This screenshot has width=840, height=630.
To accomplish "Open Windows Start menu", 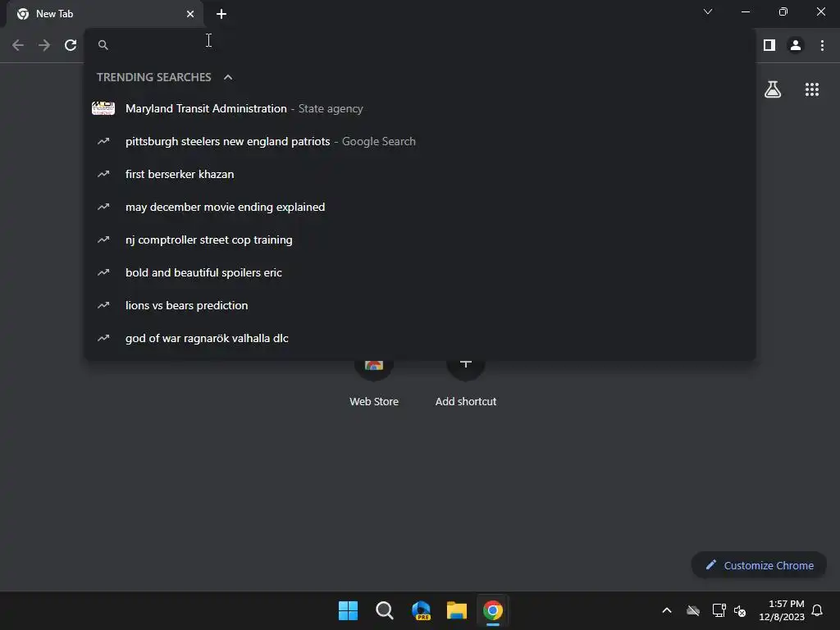I will [x=348, y=610].
